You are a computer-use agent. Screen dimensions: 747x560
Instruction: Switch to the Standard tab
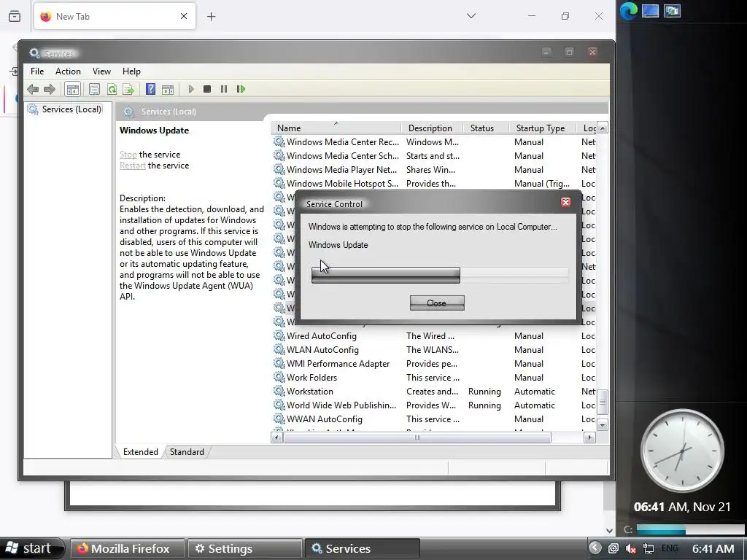[x=187, y=452]
